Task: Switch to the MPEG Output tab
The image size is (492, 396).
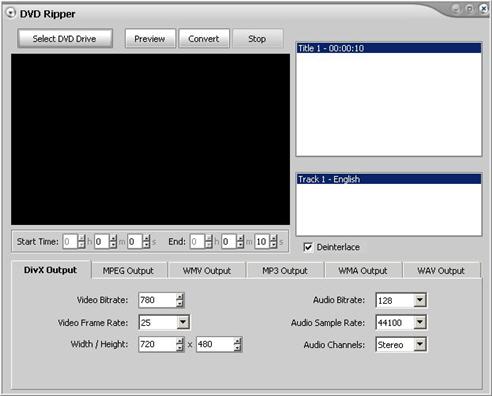Action: [x=128, y=271]
